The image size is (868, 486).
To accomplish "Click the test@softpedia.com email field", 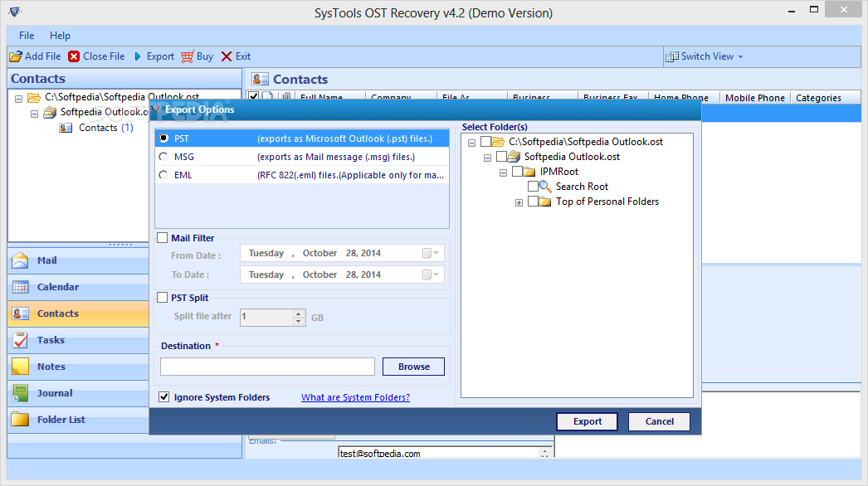I will [438, 453].
